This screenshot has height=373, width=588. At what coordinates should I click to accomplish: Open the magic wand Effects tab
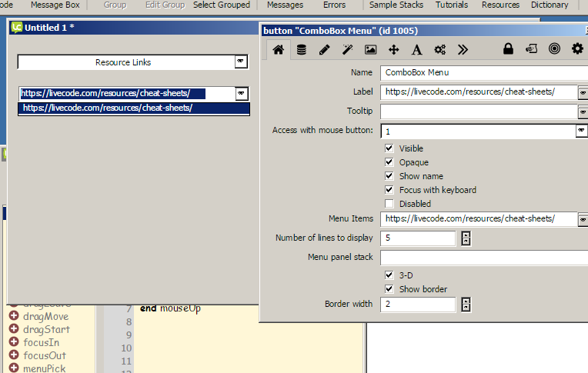click(348, 50)
